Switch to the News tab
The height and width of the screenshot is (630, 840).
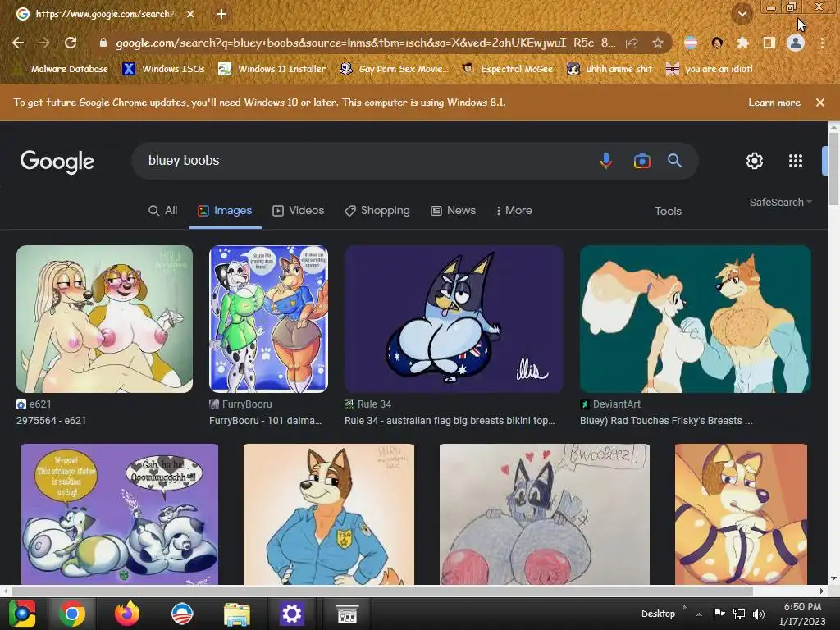click(453, 211)
